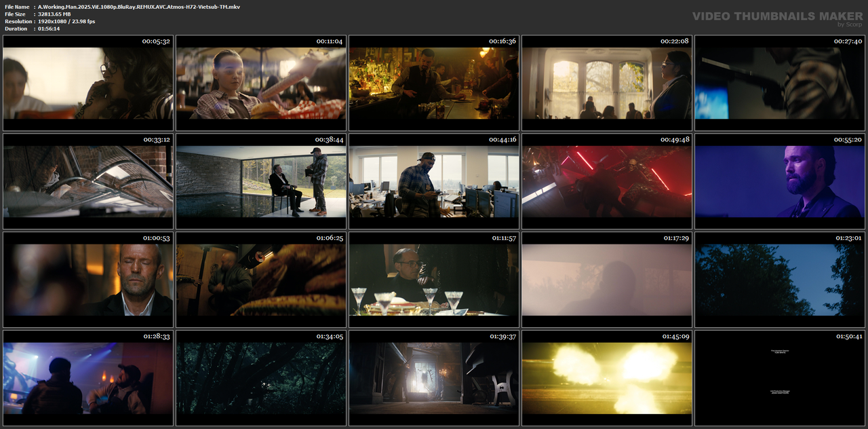868x429 pixels.
Task: Open the thumbnail at 01:00:53
Action: tap(88, 280)
